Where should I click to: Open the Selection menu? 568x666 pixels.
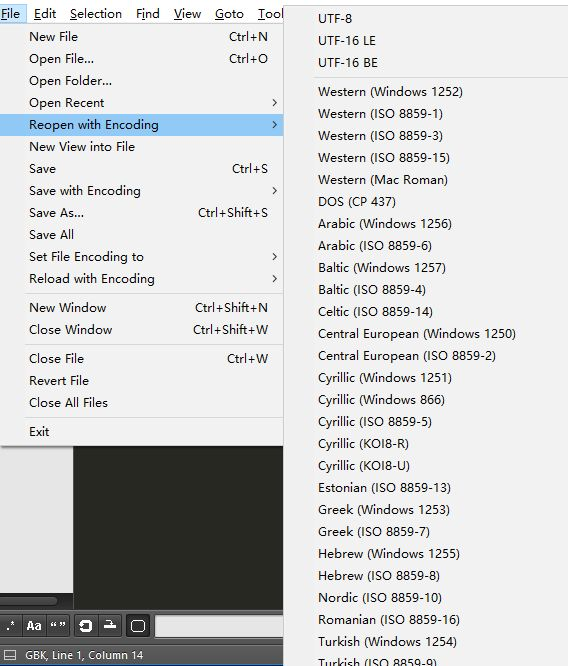point(96,14)
